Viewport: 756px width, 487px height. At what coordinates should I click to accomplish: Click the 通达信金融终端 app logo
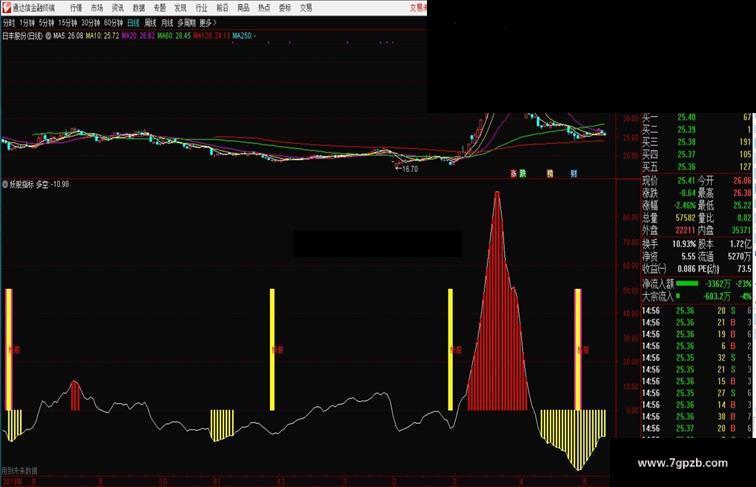(x=6, y=7)
